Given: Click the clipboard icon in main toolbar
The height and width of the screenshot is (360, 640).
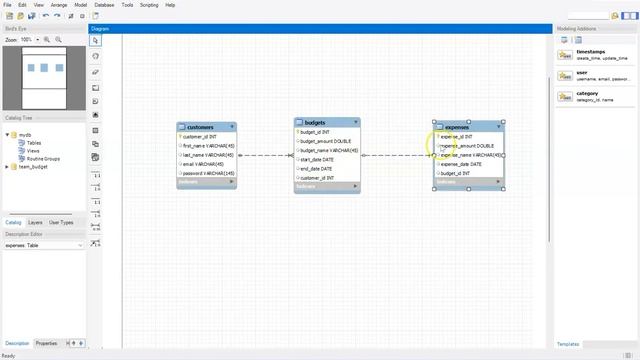Looking at the screenshot, I should pos(96,16).
